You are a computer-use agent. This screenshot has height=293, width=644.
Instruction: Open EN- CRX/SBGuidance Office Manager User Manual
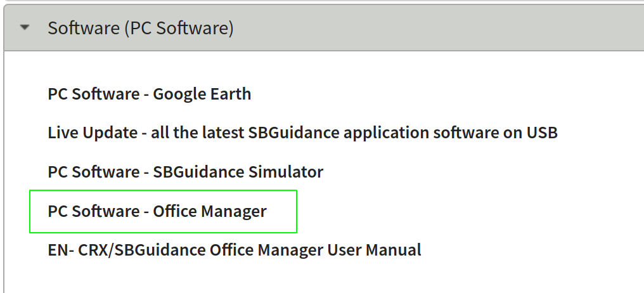coord(234,250)
